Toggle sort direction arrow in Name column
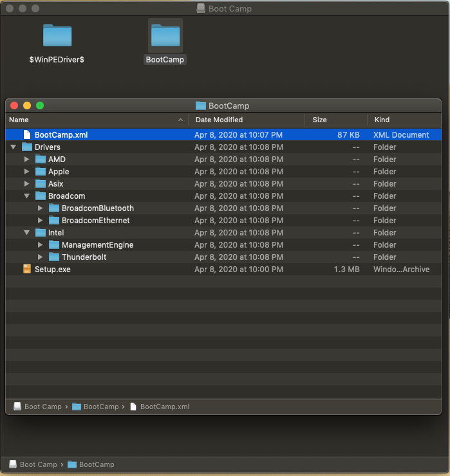The width and height of the screenshot is (450, 476). coord(180,120)
